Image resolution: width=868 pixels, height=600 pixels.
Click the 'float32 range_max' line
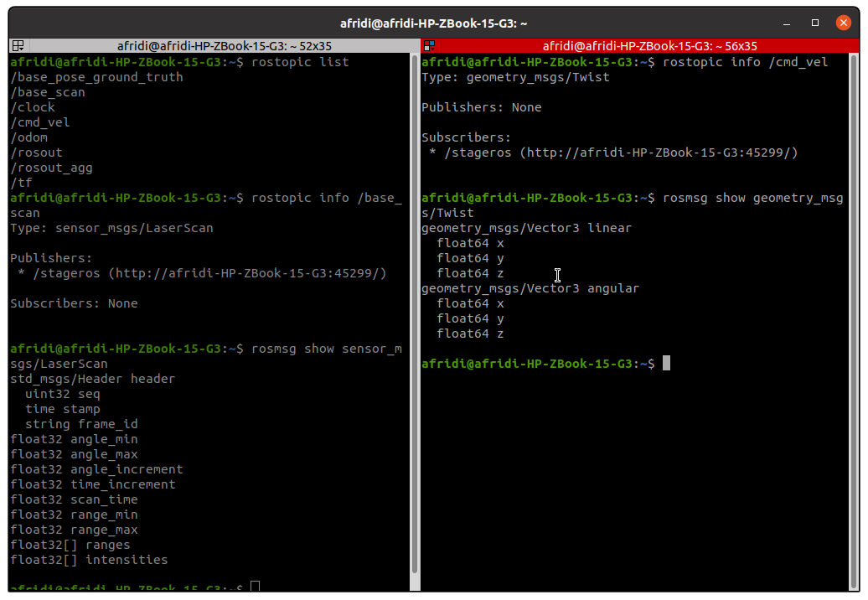74,529
